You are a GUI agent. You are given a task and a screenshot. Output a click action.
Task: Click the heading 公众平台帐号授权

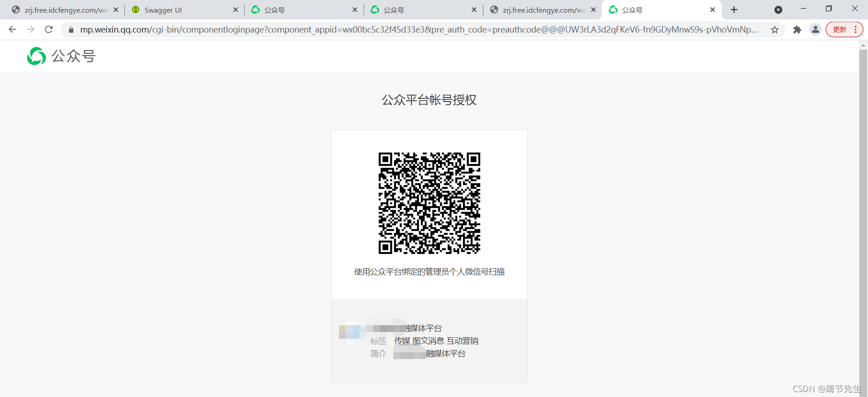point(429,100)
